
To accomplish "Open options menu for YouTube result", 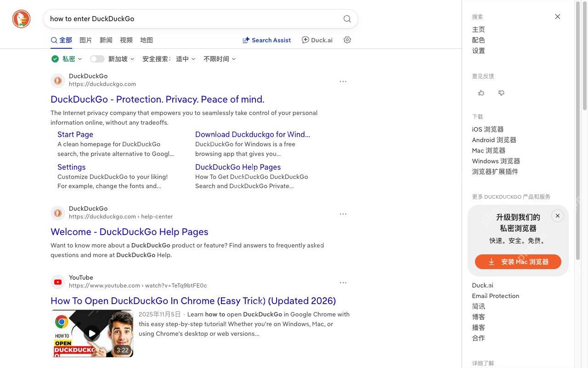I will tap(343, 283).
